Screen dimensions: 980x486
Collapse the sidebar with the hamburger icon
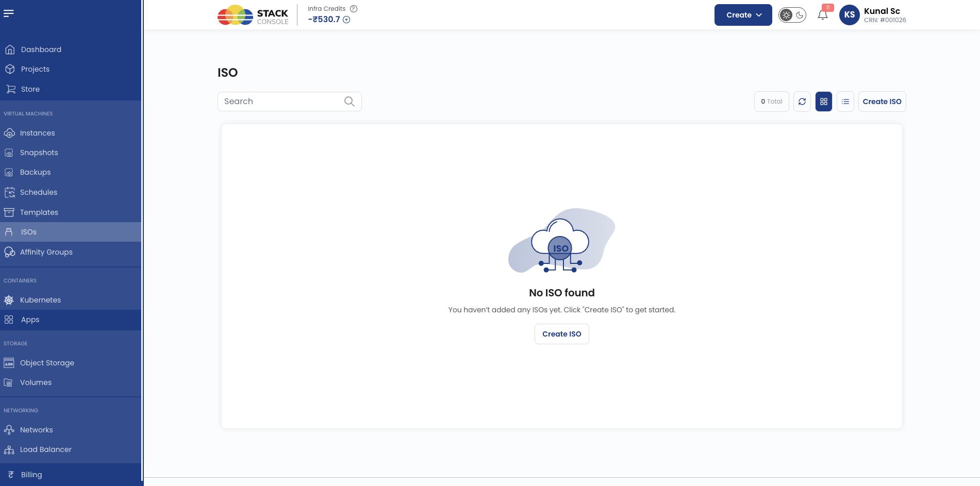click(9, 13)
